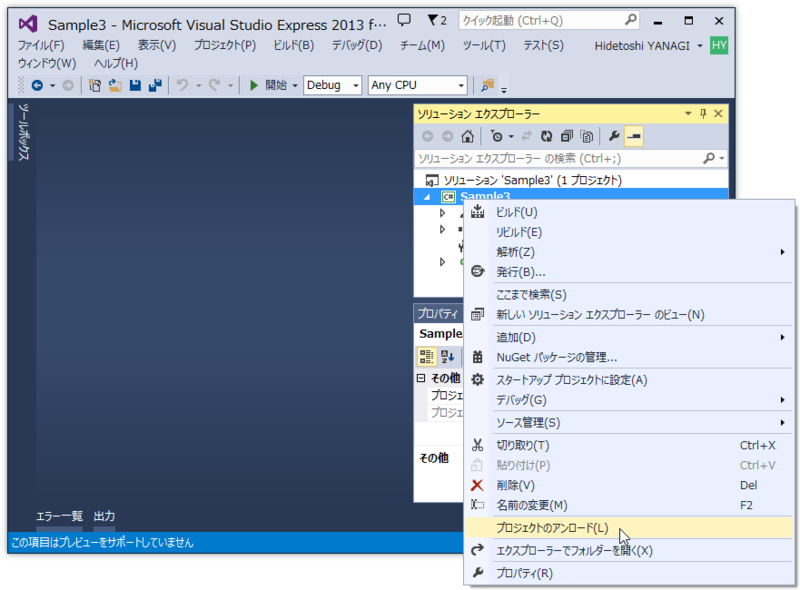Click the redo arrow icon
The width and height of the screenshot is (800, 590).
pyautogui.click(x=215, y=85)
